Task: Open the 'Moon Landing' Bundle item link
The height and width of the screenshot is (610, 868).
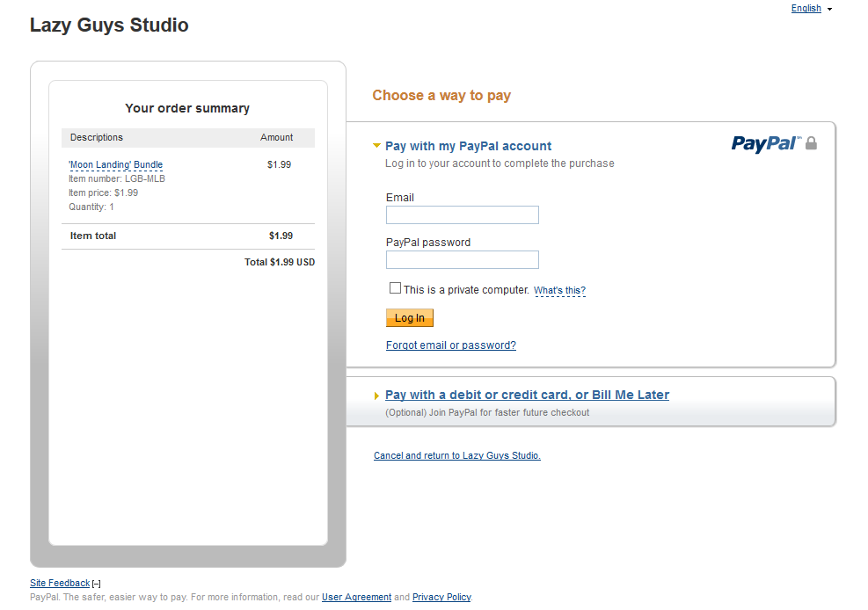Action: [115, 165]
